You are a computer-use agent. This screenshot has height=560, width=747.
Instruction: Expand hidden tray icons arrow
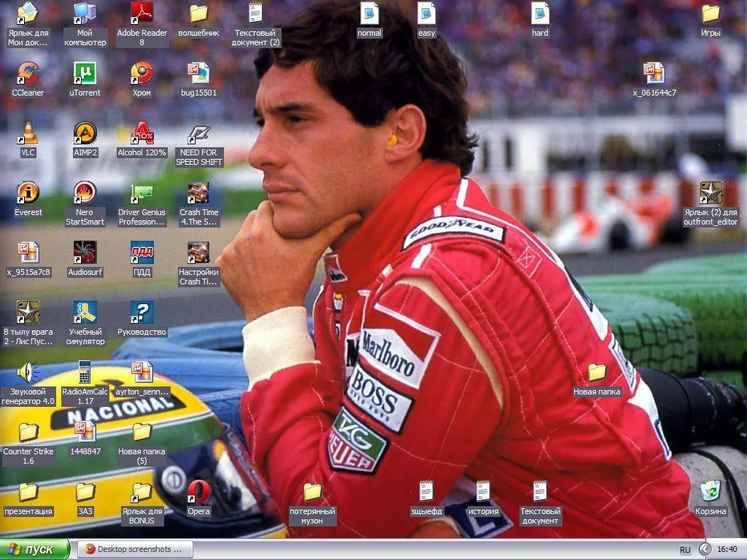coord(704,550)
